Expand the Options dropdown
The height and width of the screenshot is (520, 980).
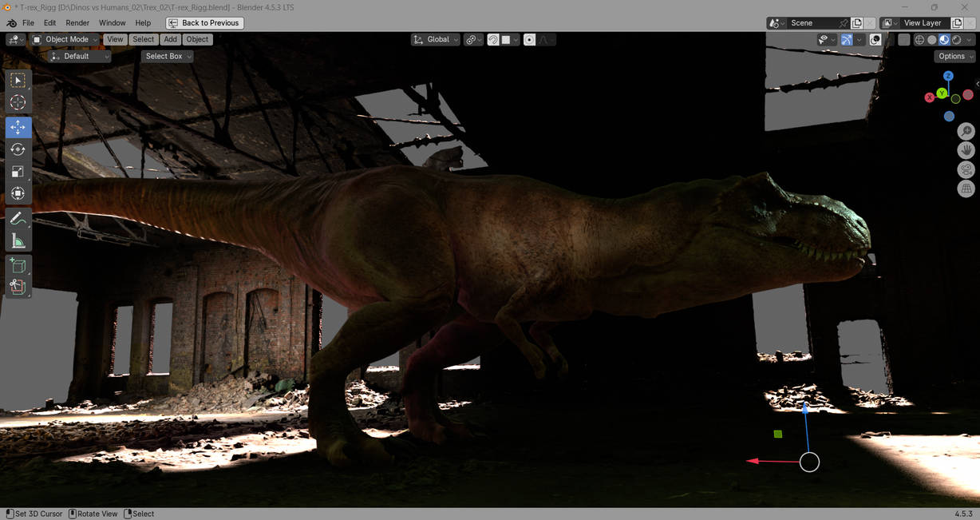point(955,56)
